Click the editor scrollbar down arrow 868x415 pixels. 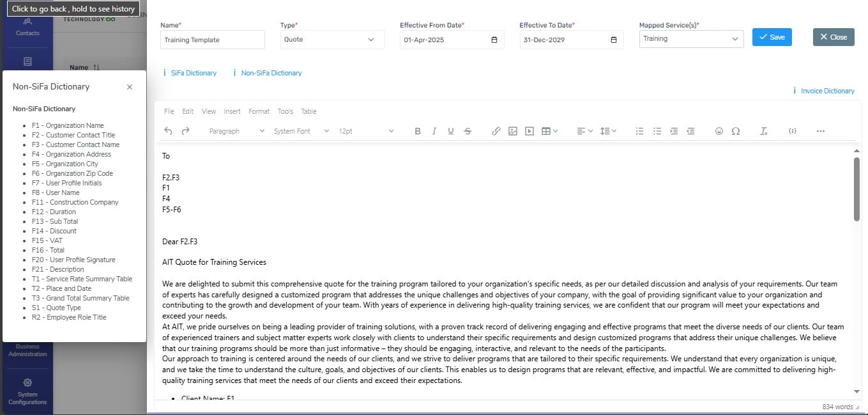[x=857, y=391]
